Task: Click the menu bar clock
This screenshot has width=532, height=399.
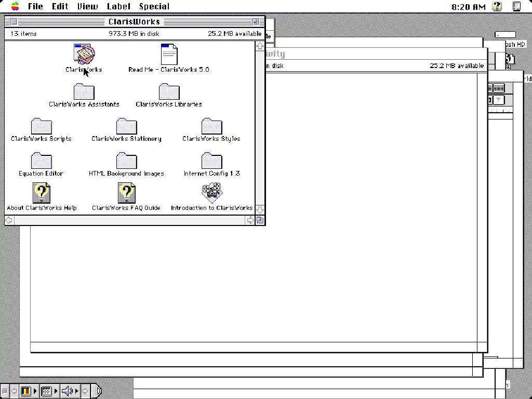Action: coord(469,7)
